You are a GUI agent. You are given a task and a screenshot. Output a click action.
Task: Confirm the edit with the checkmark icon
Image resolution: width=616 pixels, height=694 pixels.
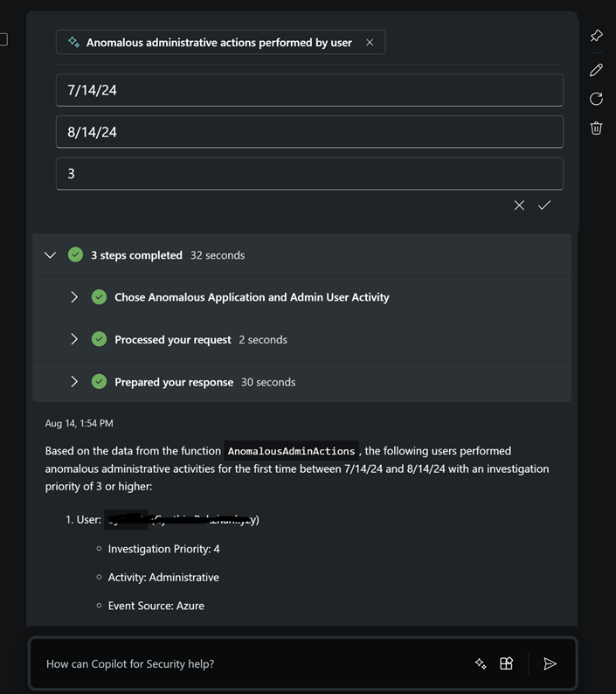click(544, 205)
